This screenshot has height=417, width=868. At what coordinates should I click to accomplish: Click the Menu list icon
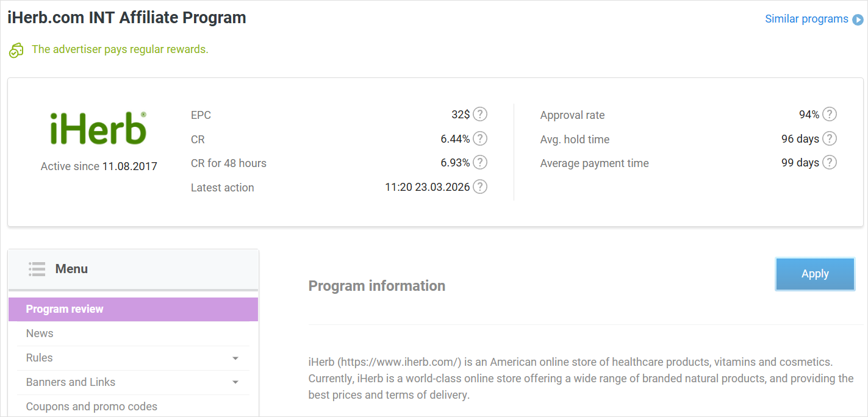point(37,269)
